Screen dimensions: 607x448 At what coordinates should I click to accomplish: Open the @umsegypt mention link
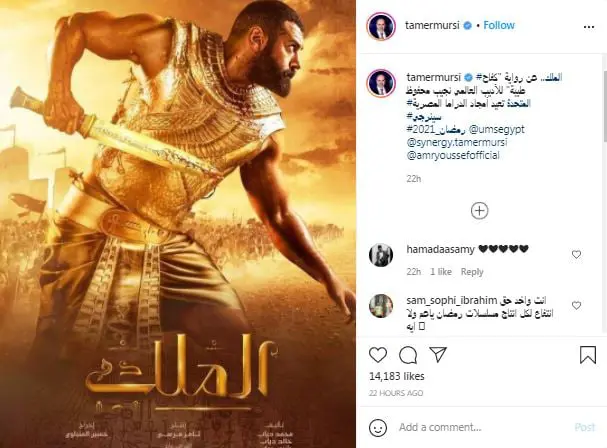[496, 129]
